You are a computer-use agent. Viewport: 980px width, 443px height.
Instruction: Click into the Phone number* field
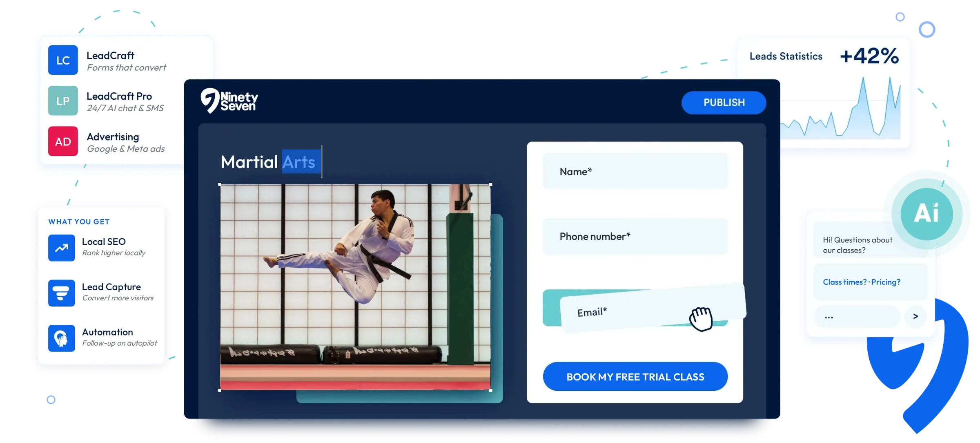635,236
